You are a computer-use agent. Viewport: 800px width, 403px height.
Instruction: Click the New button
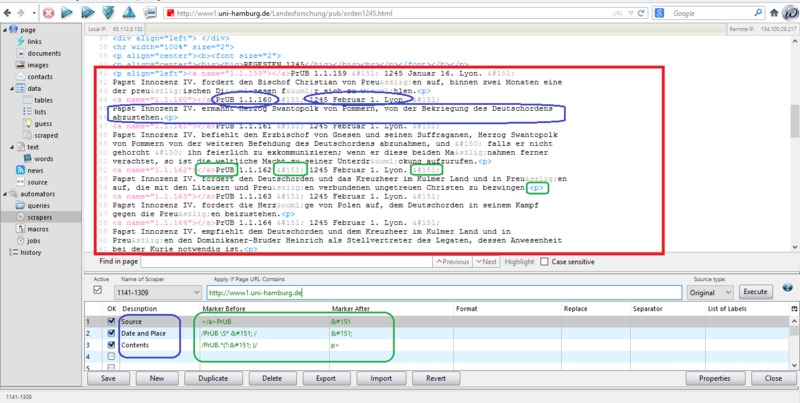point(157,379)
